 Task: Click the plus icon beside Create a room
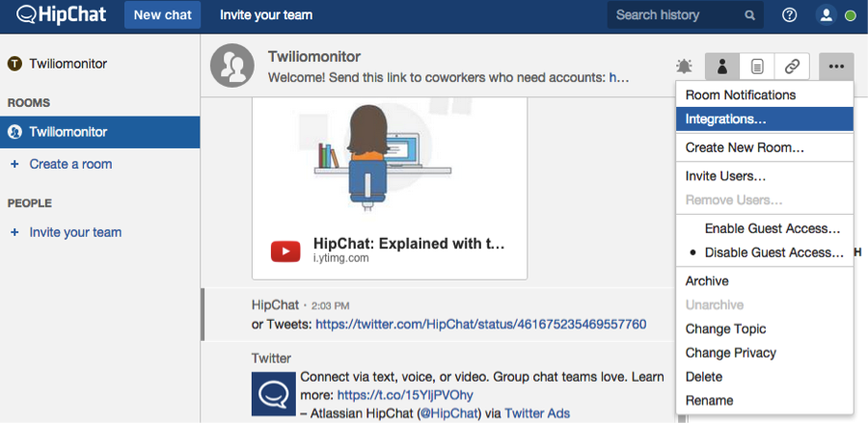pos(14,164)
